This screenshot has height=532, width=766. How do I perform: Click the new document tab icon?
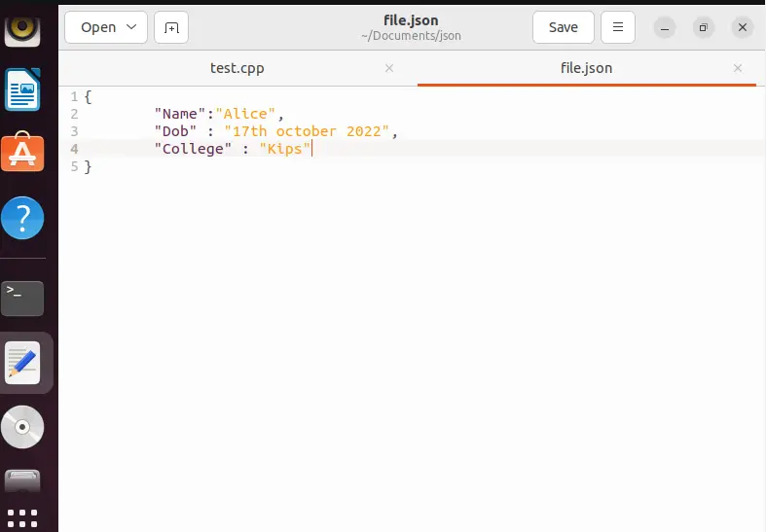tap(171, 27)
